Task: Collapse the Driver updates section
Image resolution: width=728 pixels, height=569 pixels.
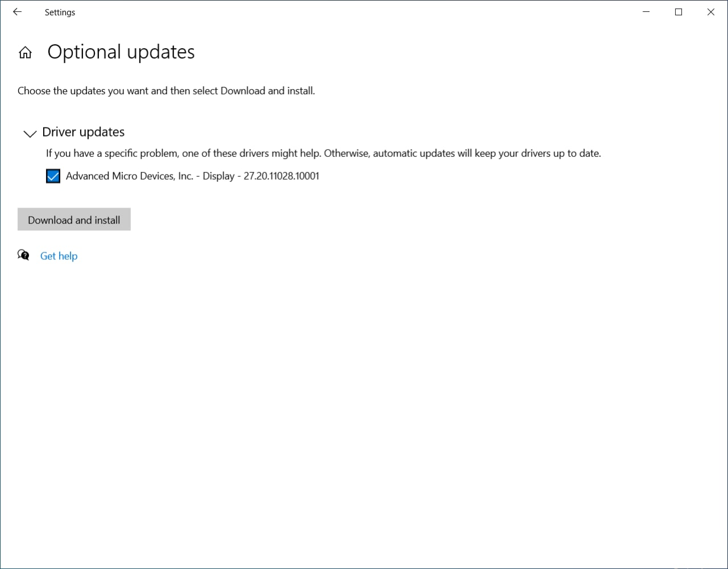Action: point(30,134)
